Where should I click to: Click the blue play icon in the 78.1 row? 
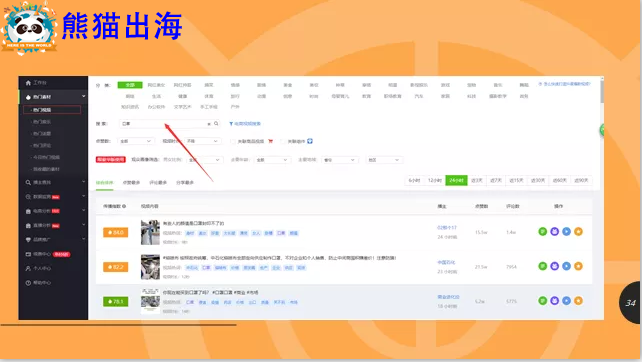566,301
